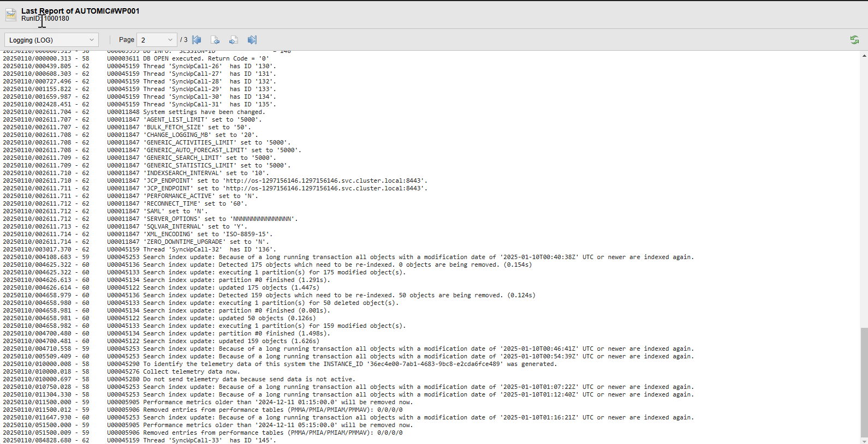
Task: Select the 'System settings have been changed' log line
Action: (x=186, y=112)
